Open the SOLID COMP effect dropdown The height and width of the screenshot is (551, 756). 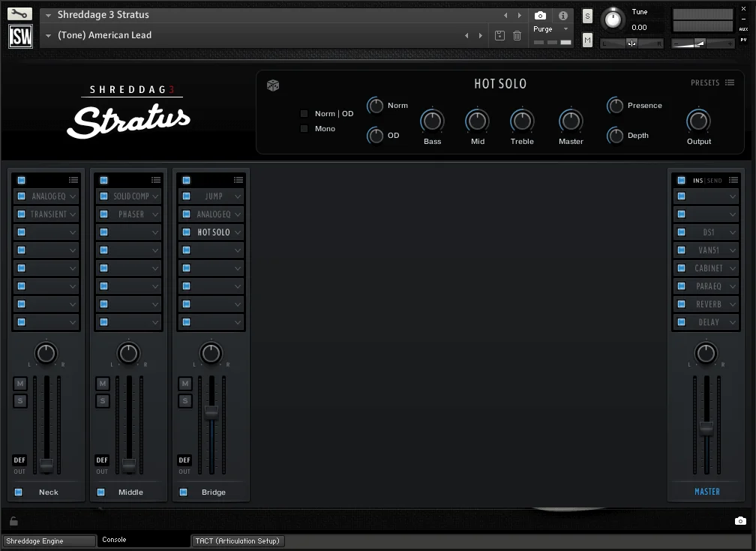[x=155, y=196]
